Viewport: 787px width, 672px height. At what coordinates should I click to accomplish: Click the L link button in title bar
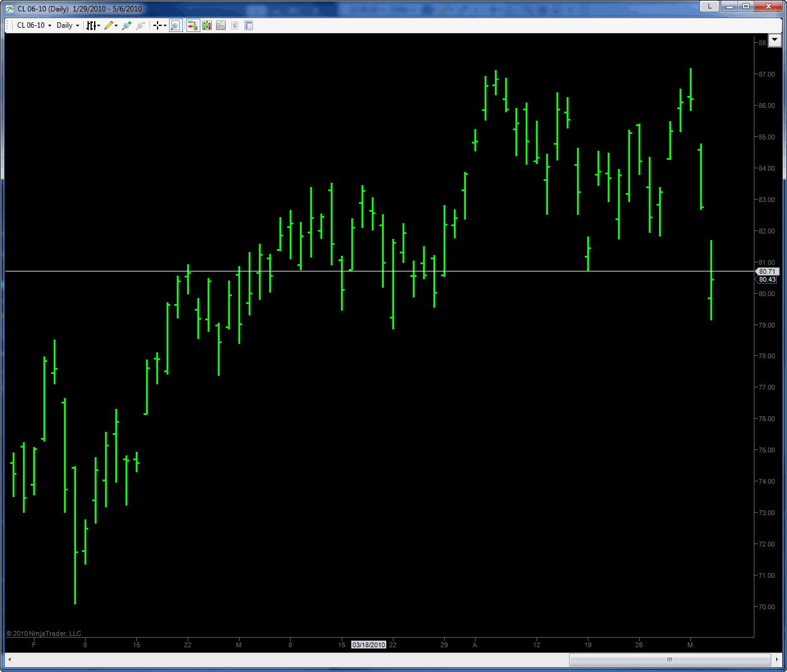(709, 6)
